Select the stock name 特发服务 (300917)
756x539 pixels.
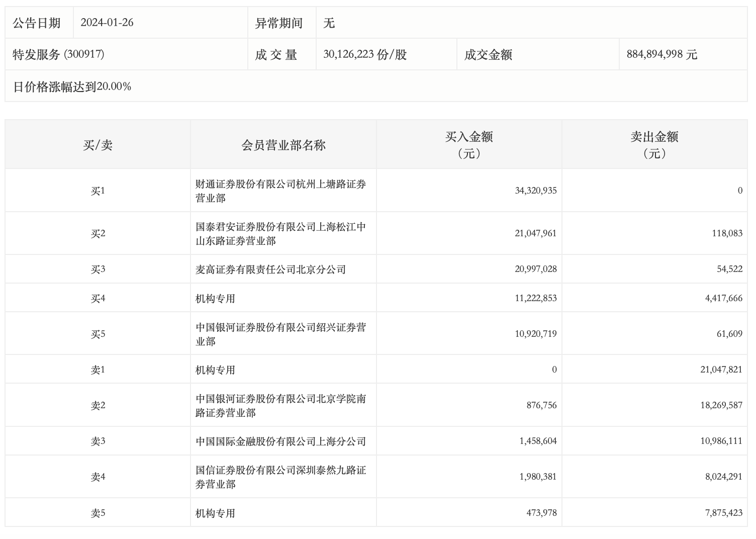coord(58,54)
